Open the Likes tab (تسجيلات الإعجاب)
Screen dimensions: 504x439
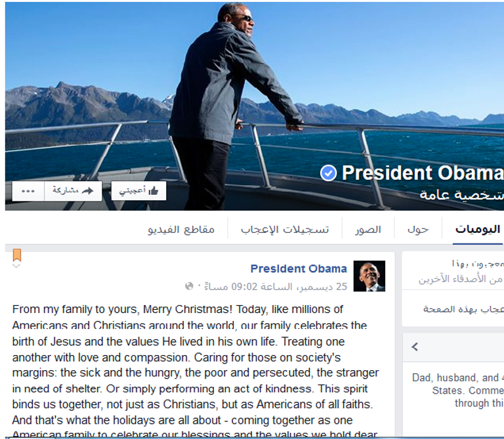(285, 230)
